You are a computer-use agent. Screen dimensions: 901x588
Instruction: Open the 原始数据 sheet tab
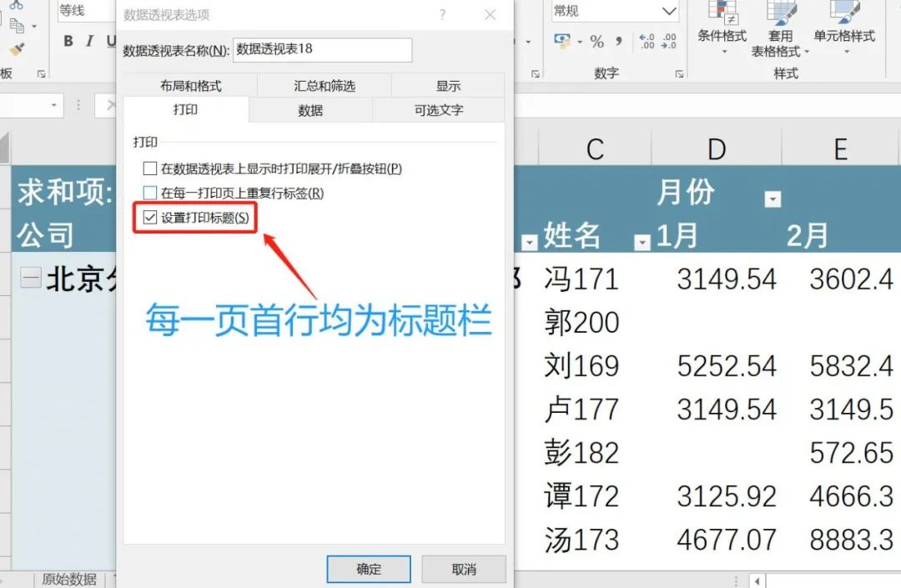(69, 580)
